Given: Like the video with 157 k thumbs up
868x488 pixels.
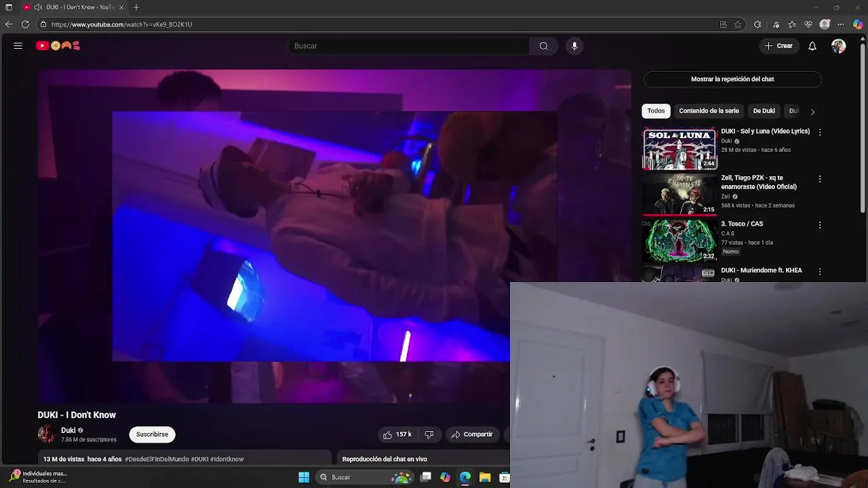Looking at the screenshot, I should pyautogui.click(x=397, y=434).
